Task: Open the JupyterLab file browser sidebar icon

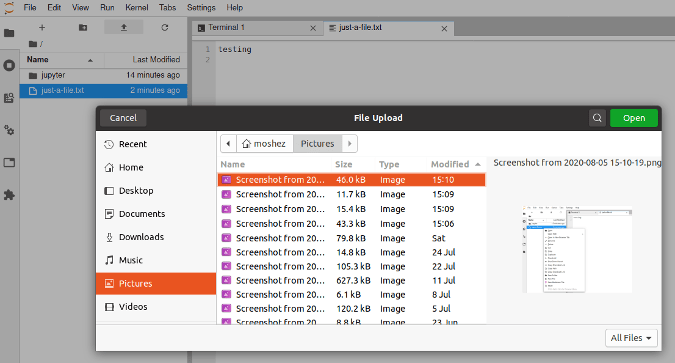Action: tap(9, 33)
